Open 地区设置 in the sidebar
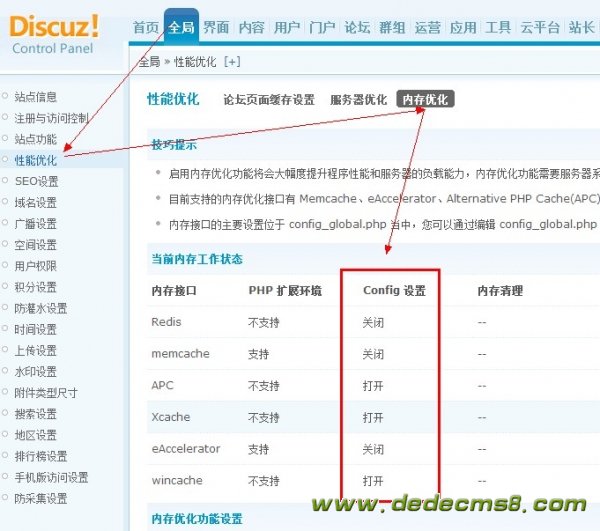 [x=35, y=435]
